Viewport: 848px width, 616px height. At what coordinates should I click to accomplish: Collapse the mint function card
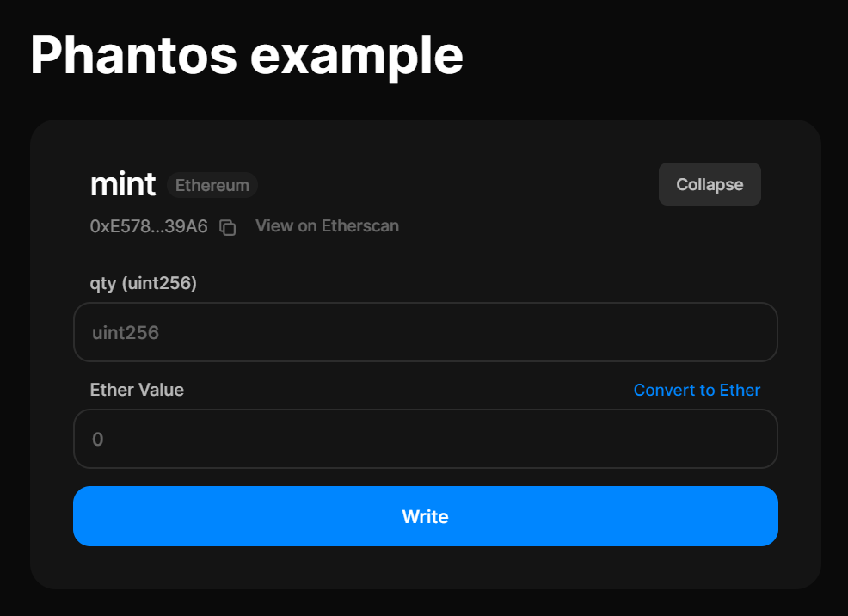710,184
